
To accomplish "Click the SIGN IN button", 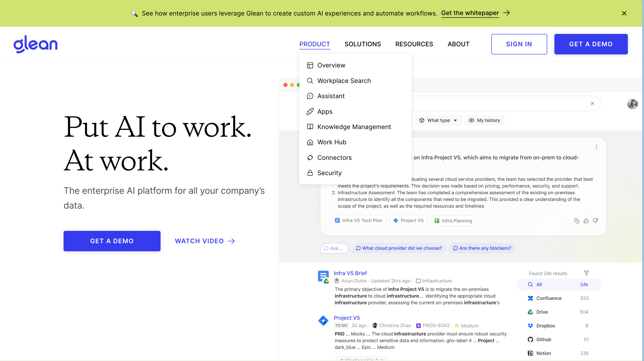I will (x=519, y=44).
